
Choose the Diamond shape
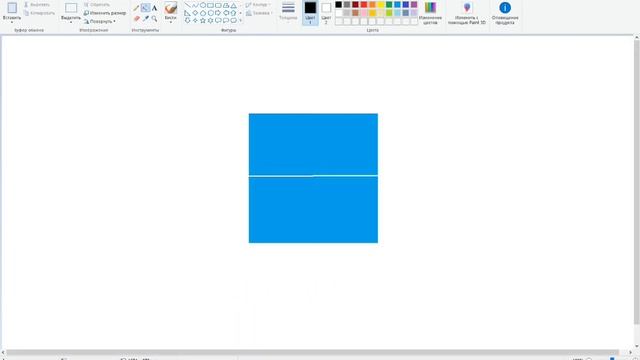click(x=195, y=13)
